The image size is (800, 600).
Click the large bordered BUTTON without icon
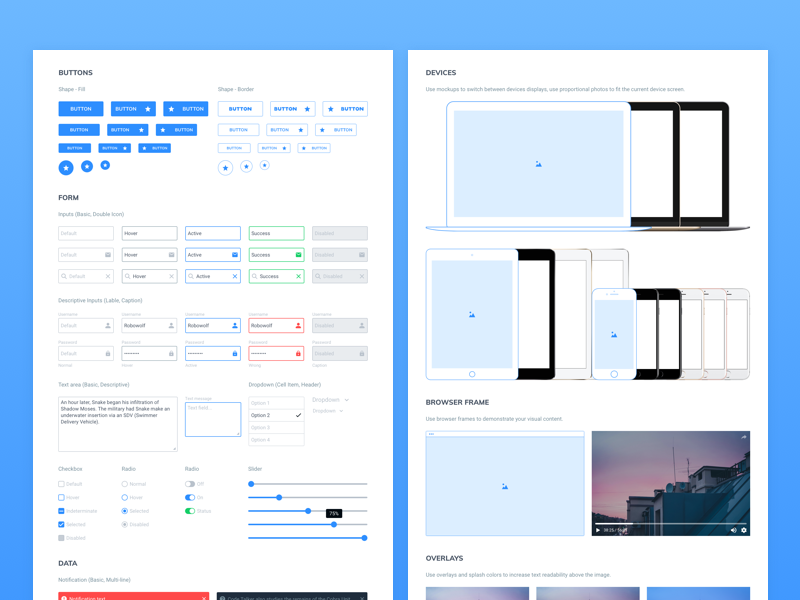(240, 109)
